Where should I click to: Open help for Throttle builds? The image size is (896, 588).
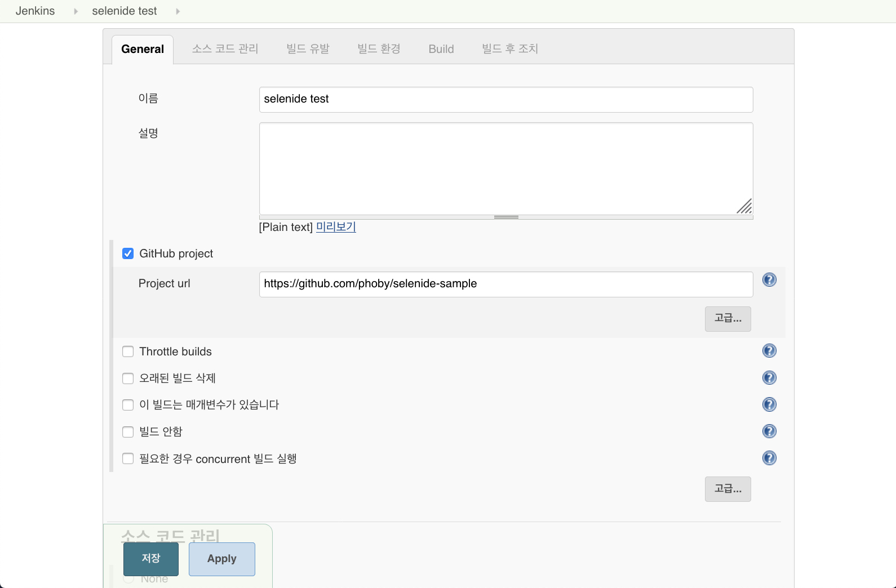[769, 351]
